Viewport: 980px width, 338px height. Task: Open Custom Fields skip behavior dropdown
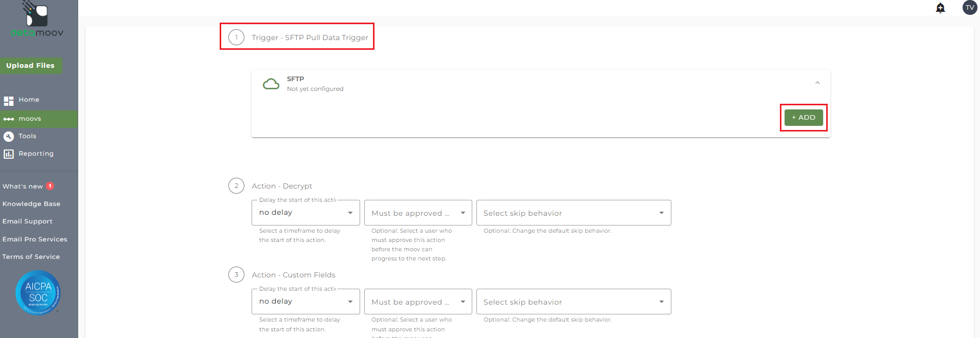coord(574,302)
